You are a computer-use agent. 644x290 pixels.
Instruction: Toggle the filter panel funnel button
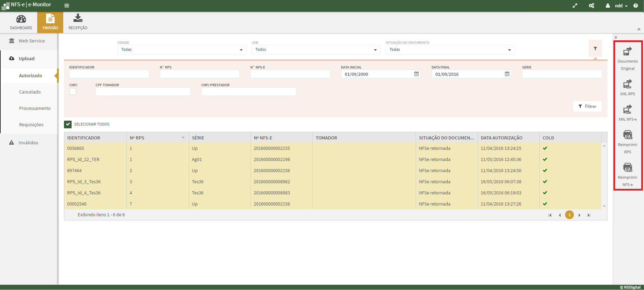[x=595, y=49]
